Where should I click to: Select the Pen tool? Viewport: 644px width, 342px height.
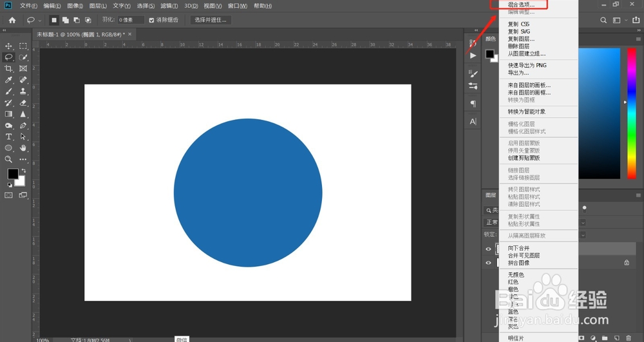coord(23,125)
